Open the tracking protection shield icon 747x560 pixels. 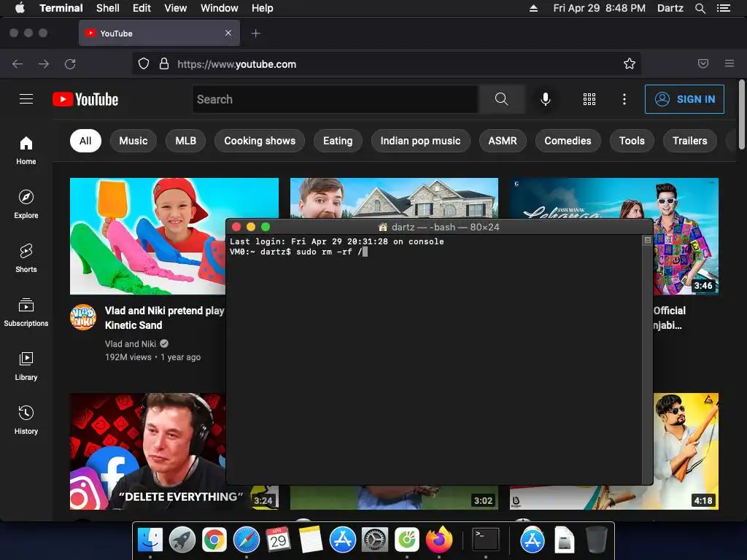[x=144, y=64]
